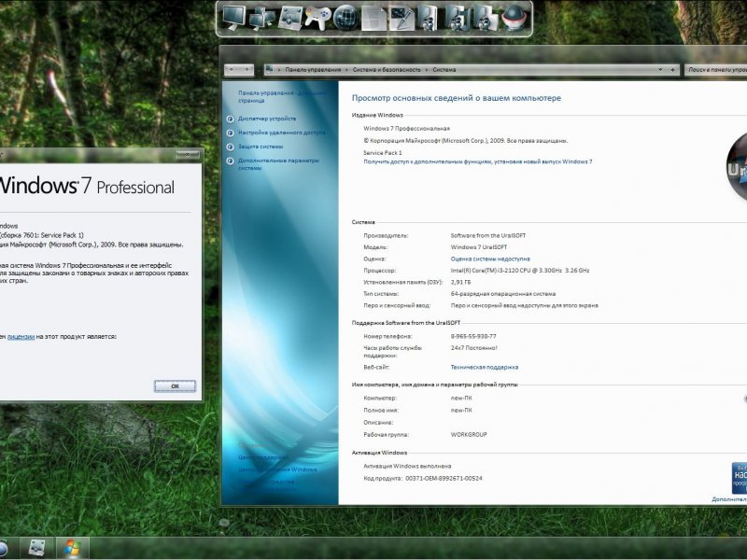Select Система breadcrumb segment
The image size is (747, 560).
click(444, 69)
